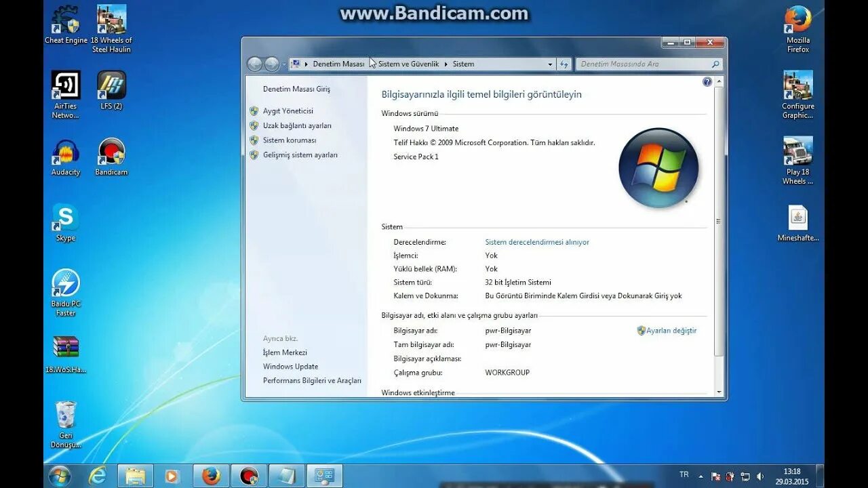Switch to Control Panel taskbar button
The image size is (868, 488).
[325, 476]
